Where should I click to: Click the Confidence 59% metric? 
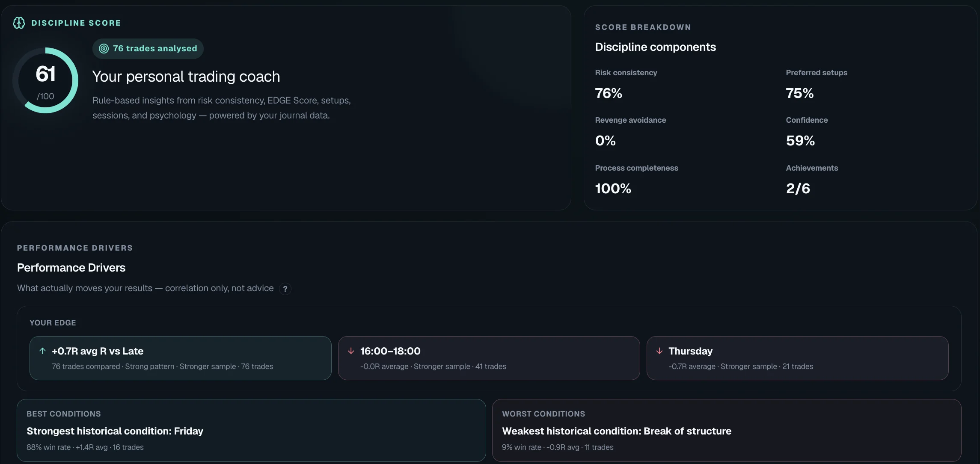point(807,131)
